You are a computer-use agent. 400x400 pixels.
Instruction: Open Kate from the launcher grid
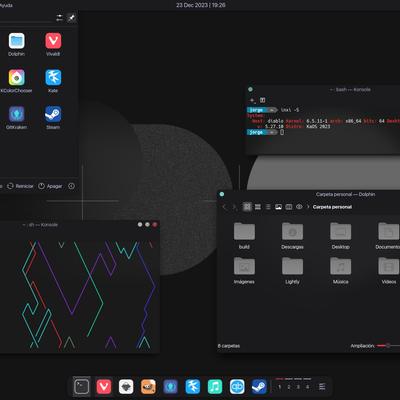53,81
